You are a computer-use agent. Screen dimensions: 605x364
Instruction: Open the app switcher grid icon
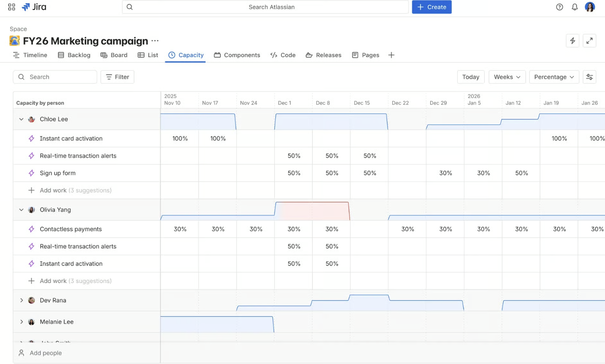click(12, 7)
